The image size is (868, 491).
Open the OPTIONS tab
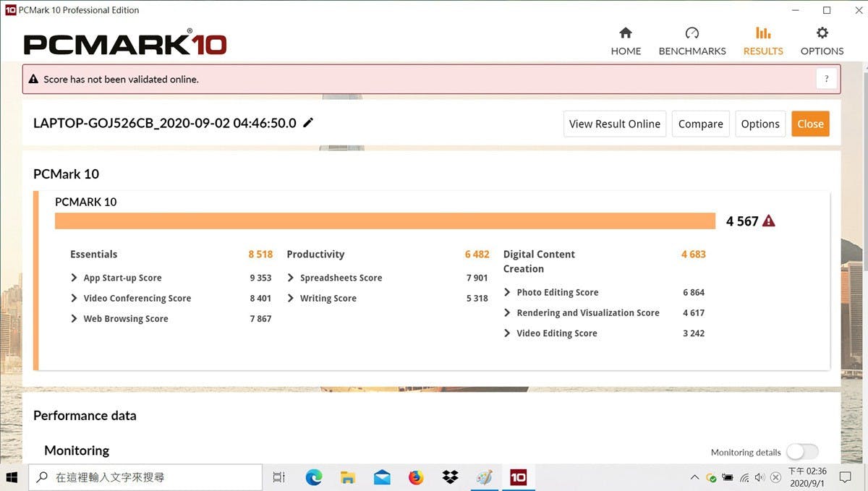coord(822,41)
